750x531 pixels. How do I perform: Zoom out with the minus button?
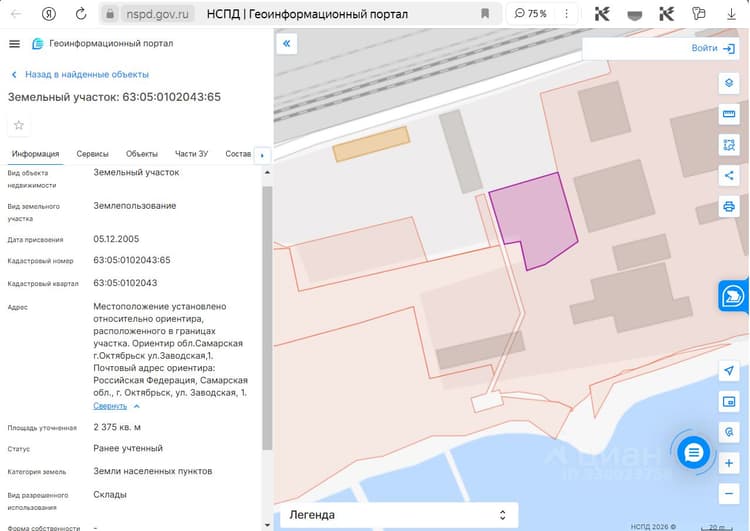point(728,494)
